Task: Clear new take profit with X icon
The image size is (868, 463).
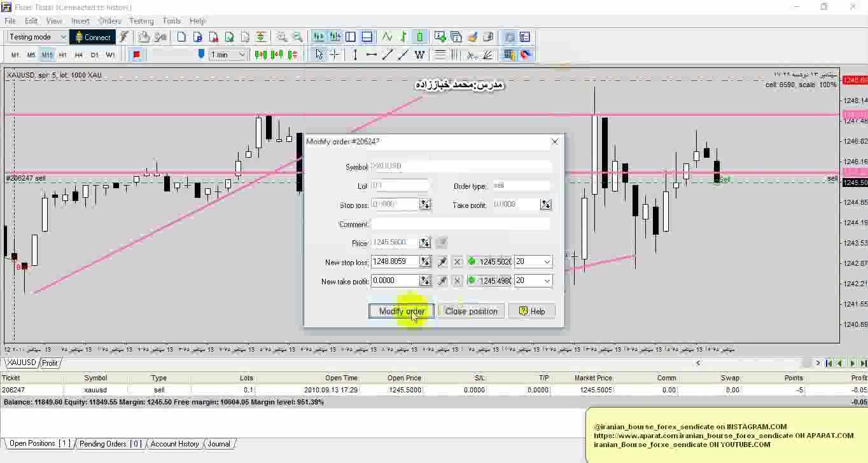Action: 457,280
